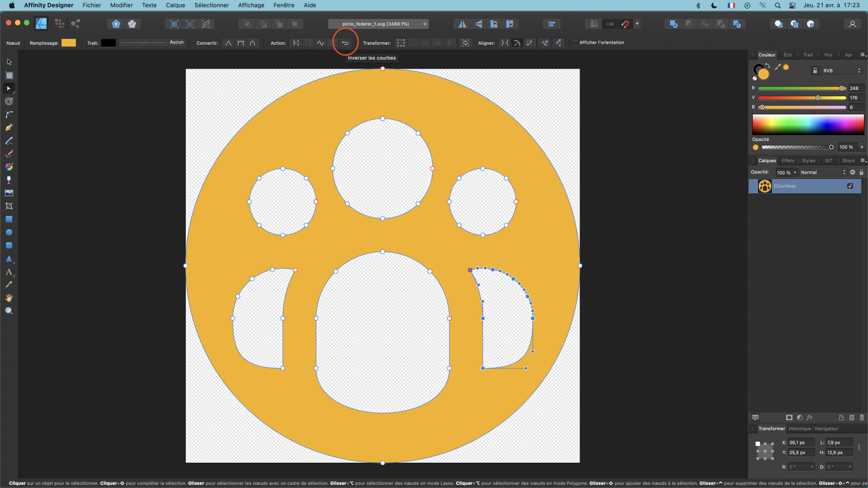
Task: Toggle the color panel lock icon
Action: (814, 70)
